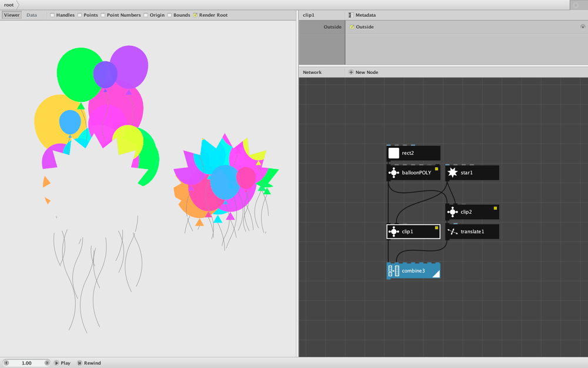Disable the Render Root checkbox
Screen dimensions: 588x368
[x=195, y=15]
